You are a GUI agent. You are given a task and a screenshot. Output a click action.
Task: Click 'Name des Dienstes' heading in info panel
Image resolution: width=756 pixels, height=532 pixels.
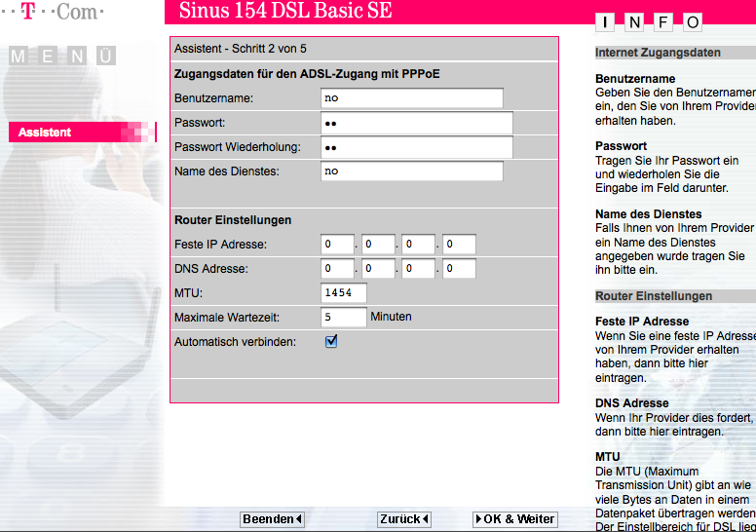click(x=648, y=214)
